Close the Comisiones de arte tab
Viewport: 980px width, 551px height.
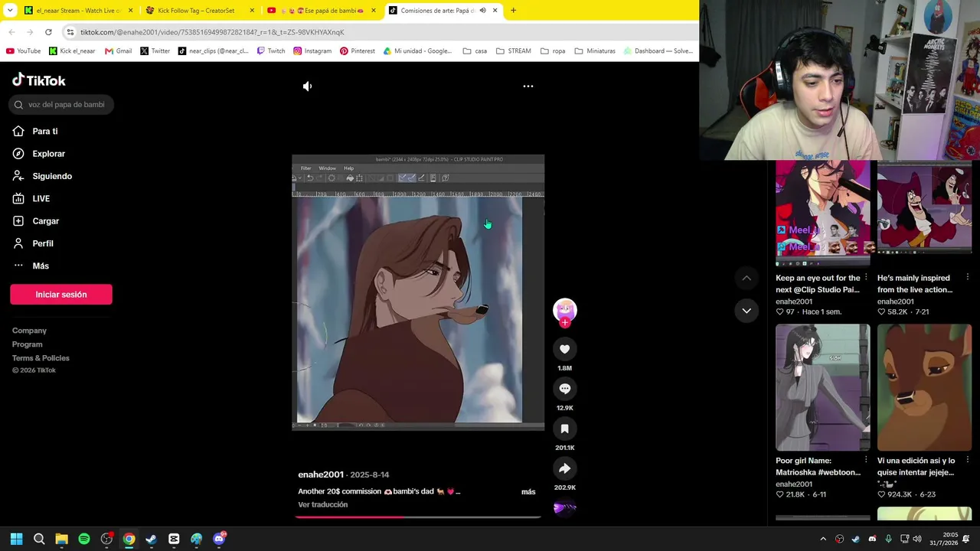(x=495, y=11)
